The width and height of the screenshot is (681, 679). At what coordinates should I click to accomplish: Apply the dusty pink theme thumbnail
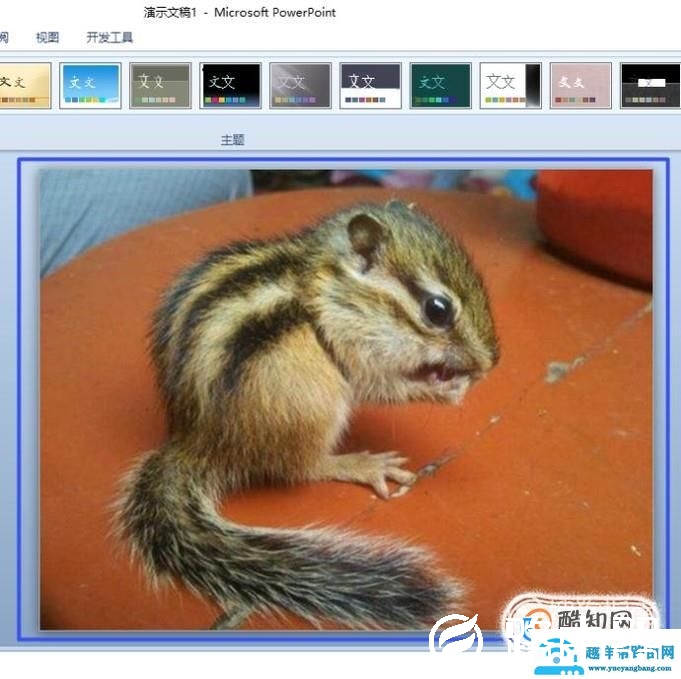(x=580, y=85)
